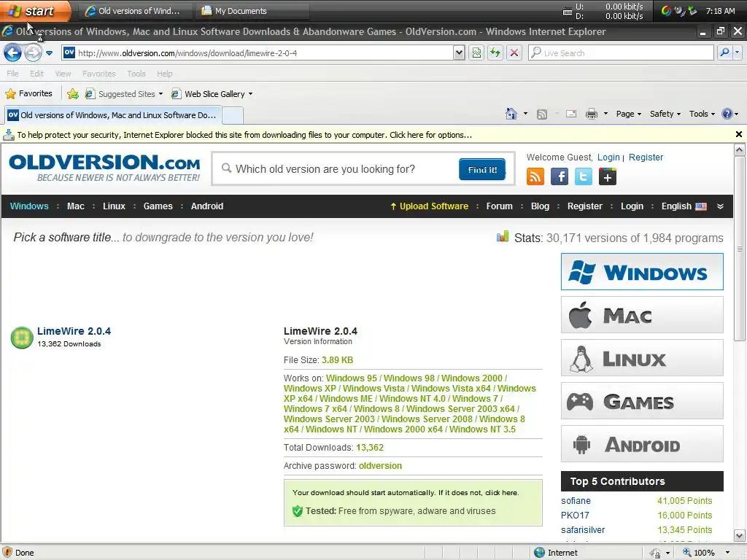Click the blue Help question mark icon
Screen dimensions: 747x560
727,114
